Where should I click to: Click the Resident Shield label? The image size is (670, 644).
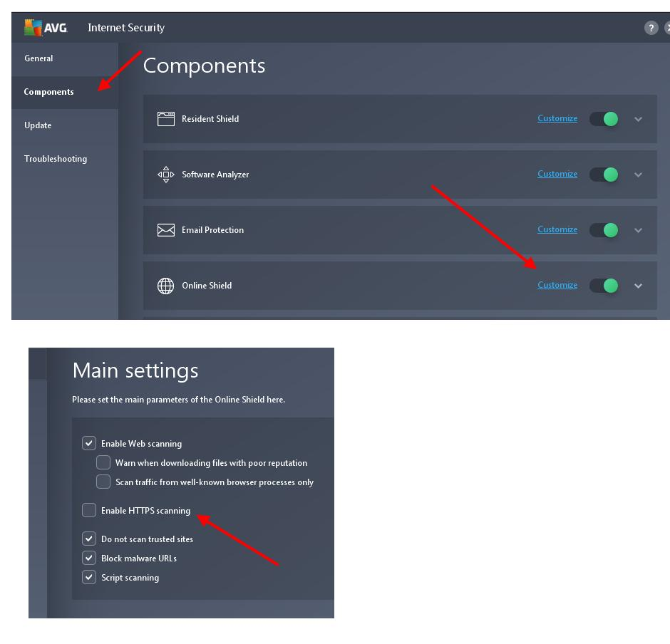(x=210, y=119)
